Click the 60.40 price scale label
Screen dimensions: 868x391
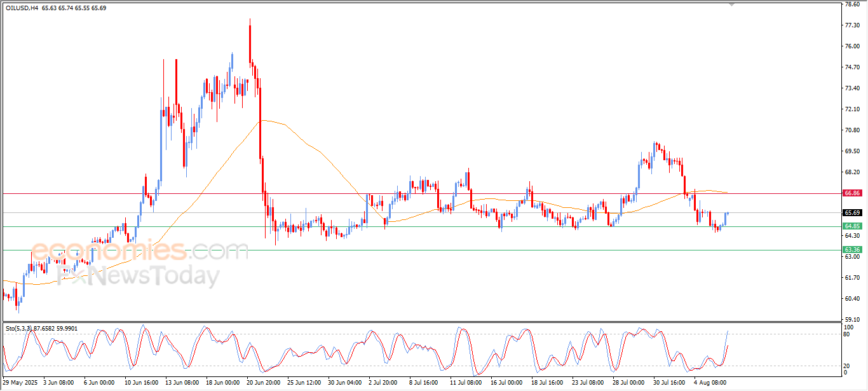(852, 299)
